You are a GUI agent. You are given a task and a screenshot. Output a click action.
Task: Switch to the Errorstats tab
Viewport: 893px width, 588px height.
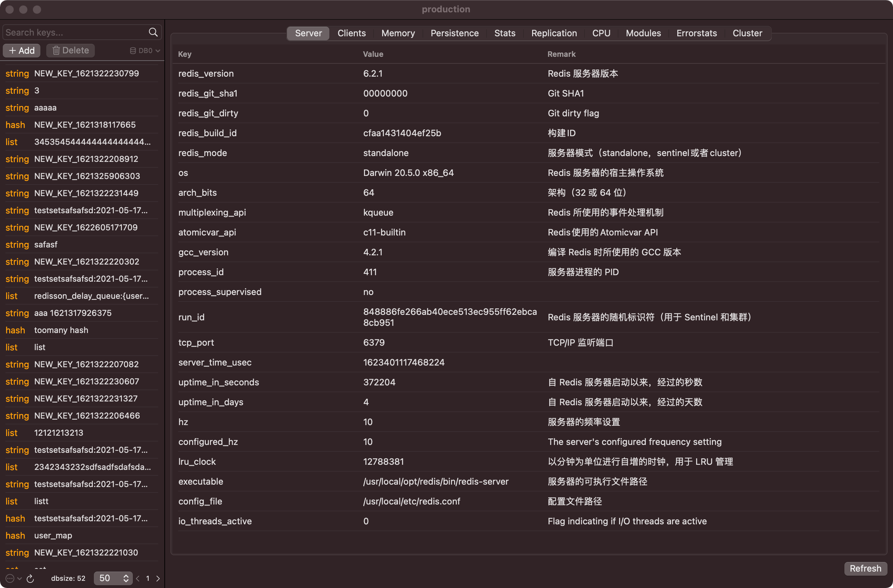click(696, 33)
